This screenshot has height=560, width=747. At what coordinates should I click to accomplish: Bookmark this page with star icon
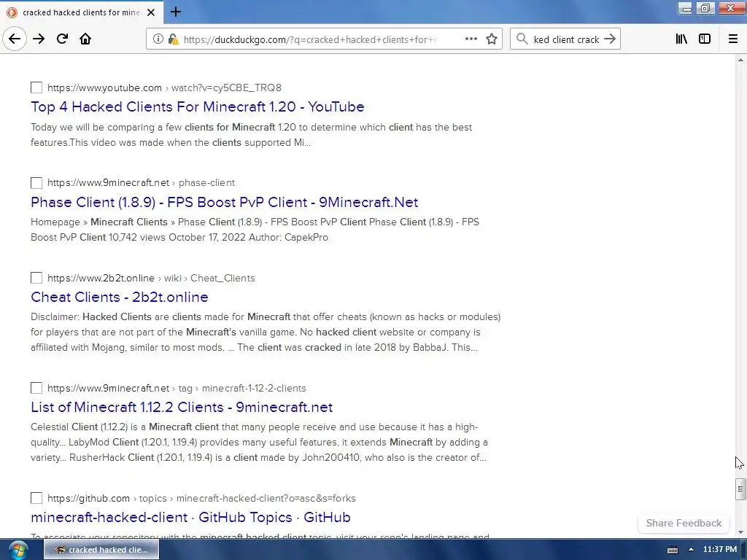tap(492, 39)
